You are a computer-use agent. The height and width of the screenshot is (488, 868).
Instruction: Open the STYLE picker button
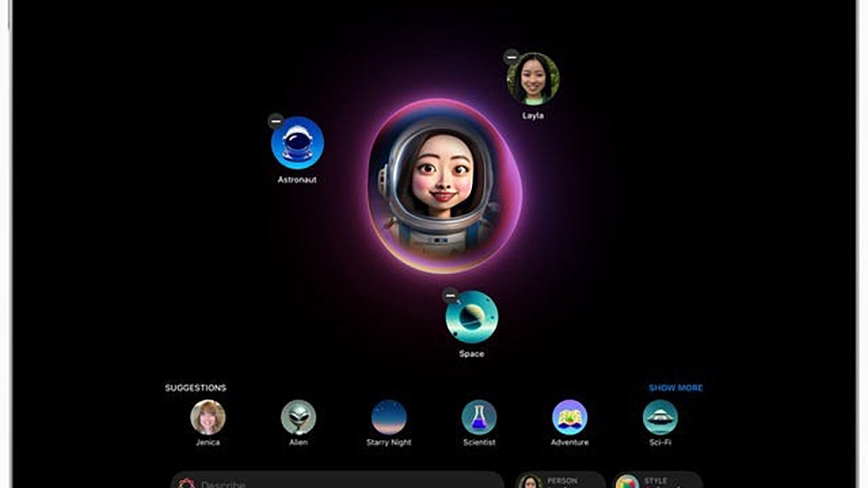657,480
